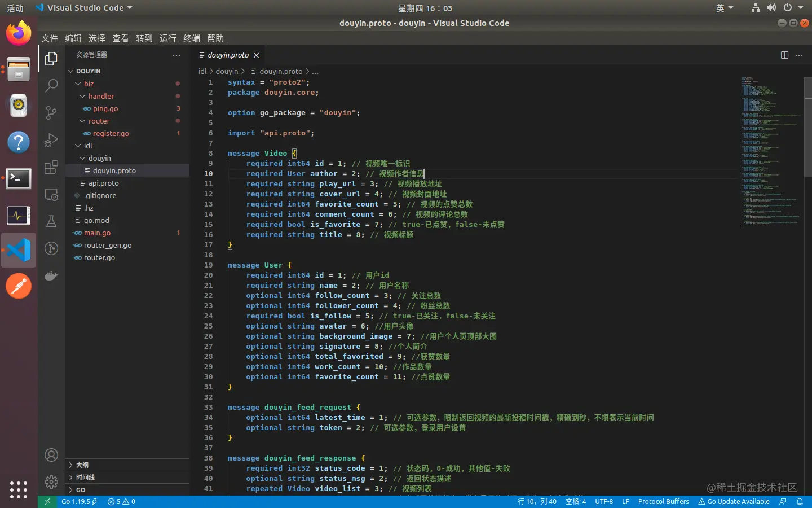The image size is (812, 508).
Task: Open the Explorer view in the activity bar
Action: 51,59
